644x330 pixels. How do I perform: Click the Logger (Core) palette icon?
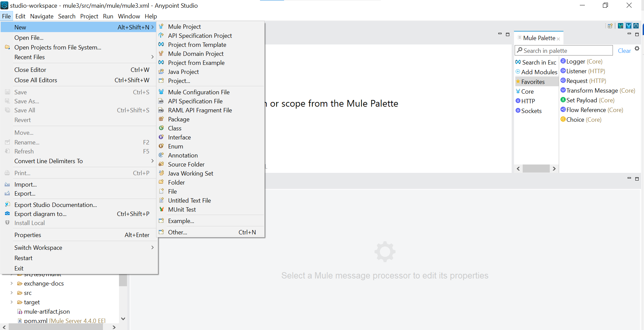pos(563,61)
